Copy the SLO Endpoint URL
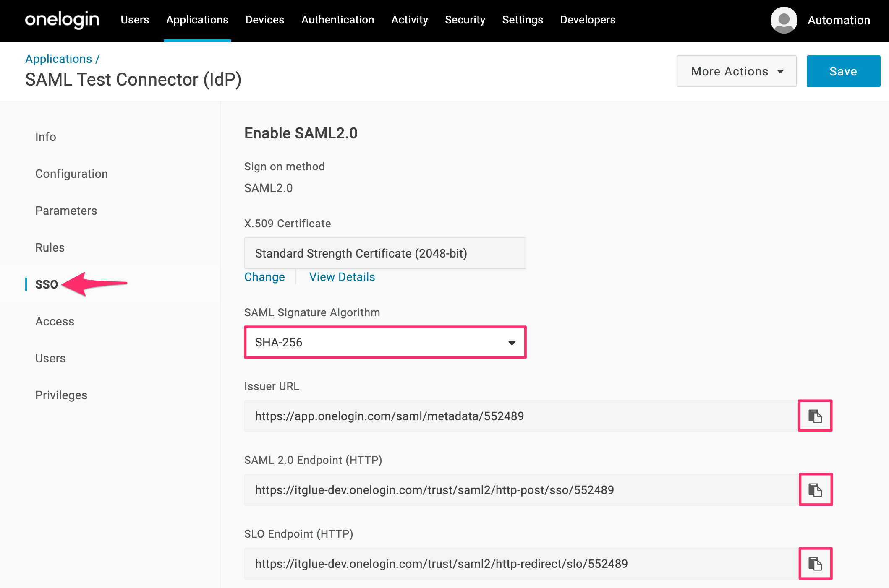Screen dimensions: 889x588 click(815, 563)
